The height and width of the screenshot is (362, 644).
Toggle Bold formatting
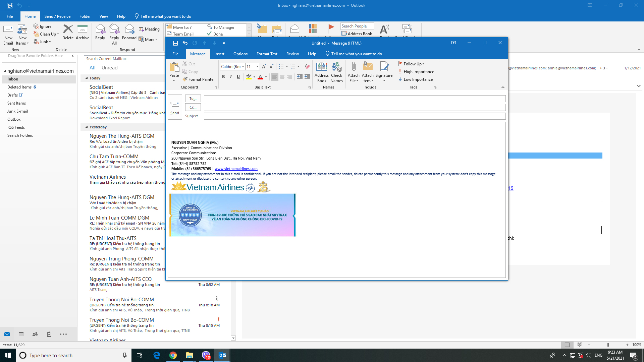(x=223, y=77)
